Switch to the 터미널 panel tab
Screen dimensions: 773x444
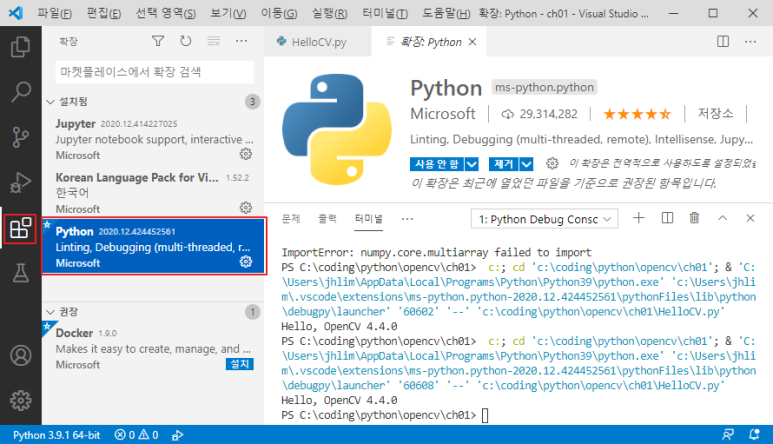[369, 219]
